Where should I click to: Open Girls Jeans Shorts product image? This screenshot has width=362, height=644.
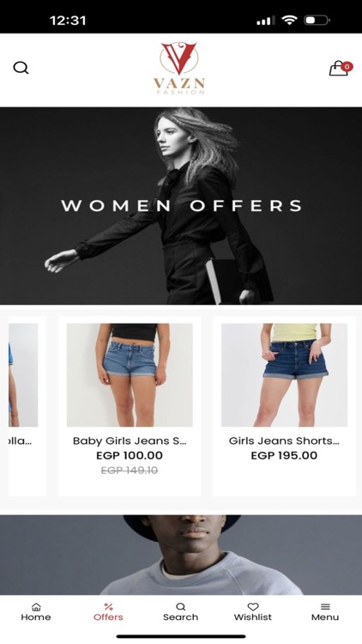285,375
